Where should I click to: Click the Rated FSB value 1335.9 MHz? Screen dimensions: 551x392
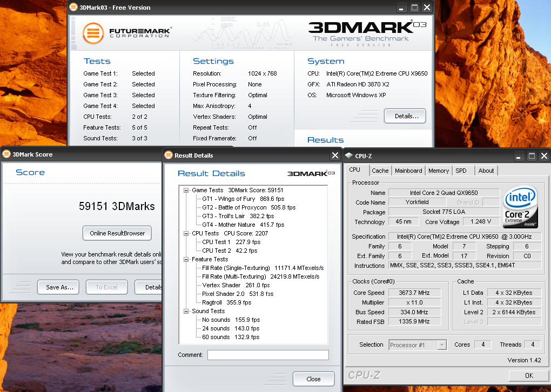coord(414,321)
